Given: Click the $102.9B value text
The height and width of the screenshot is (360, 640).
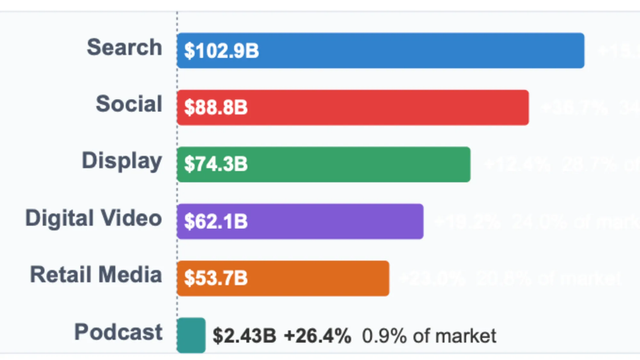Looking at the screenshot, I should (221, 51).
